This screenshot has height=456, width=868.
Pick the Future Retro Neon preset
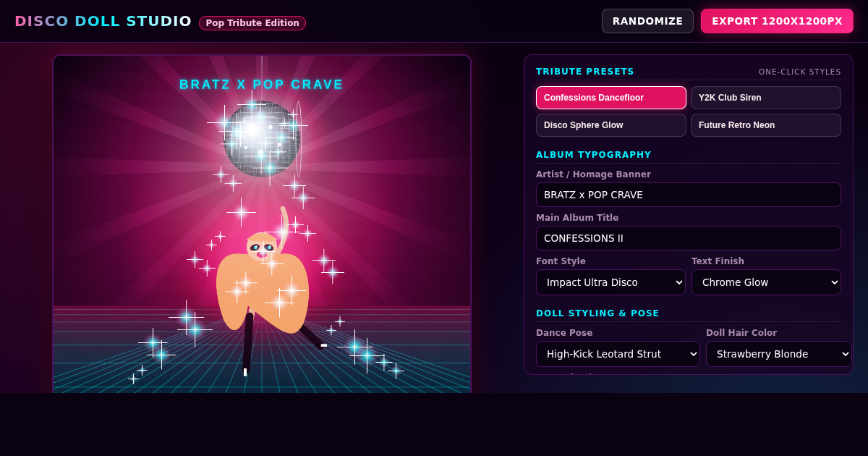(766, 125)
